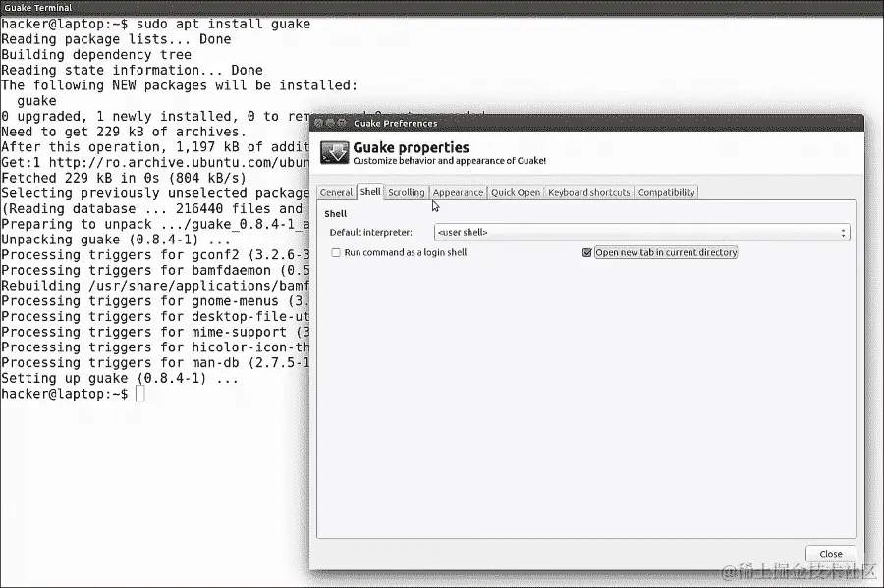
Task: Click the Guake properties arrow icon
Action: coord(335,152)
